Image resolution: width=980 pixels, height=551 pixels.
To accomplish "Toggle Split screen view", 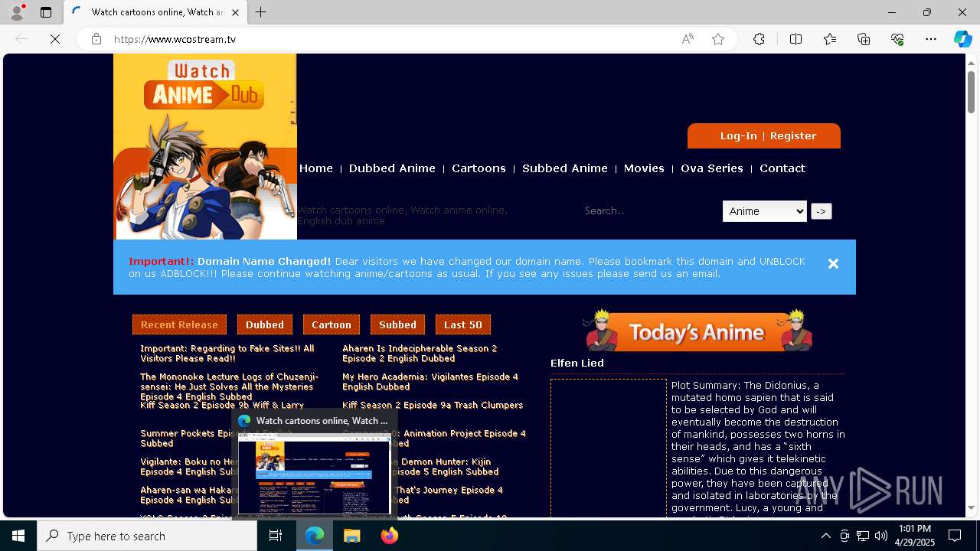I will pos(795,39).
